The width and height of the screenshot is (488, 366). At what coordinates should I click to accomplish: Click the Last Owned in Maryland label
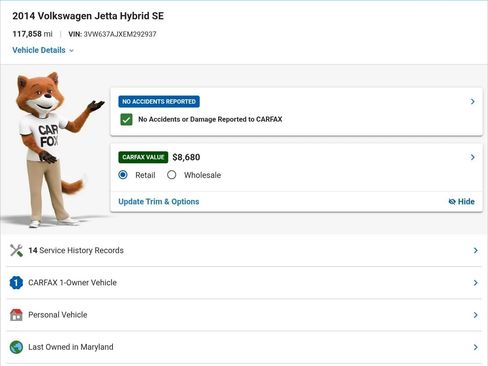pyautogui.click(x=71, y=347)
